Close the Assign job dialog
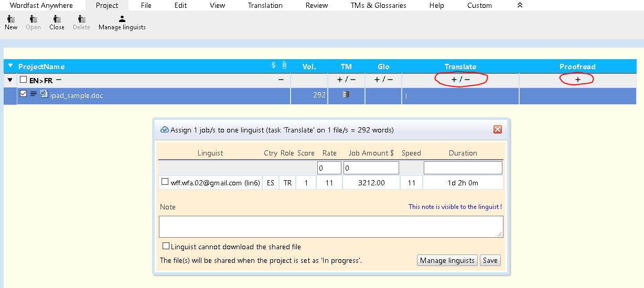Viewport: 644px width, 288px height. point(497,130)
